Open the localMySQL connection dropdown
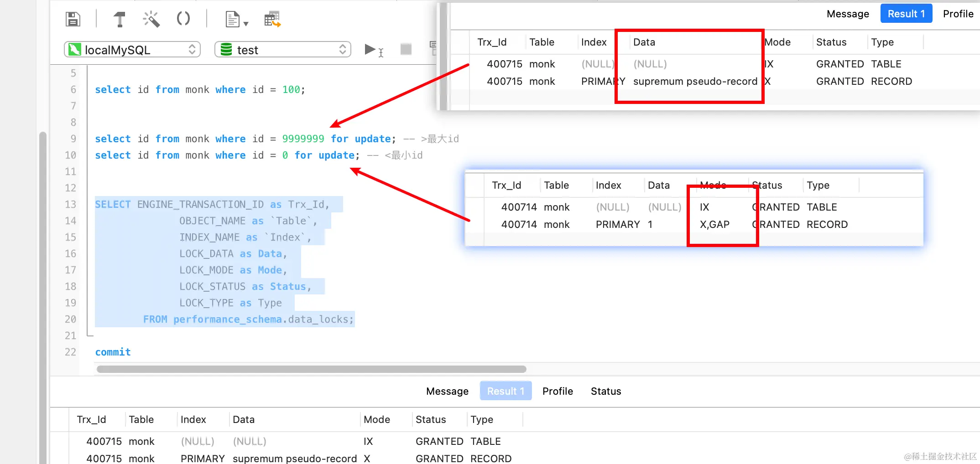This screenshot has width=980, height=464. pyautogui.click(x=132, y=49)
